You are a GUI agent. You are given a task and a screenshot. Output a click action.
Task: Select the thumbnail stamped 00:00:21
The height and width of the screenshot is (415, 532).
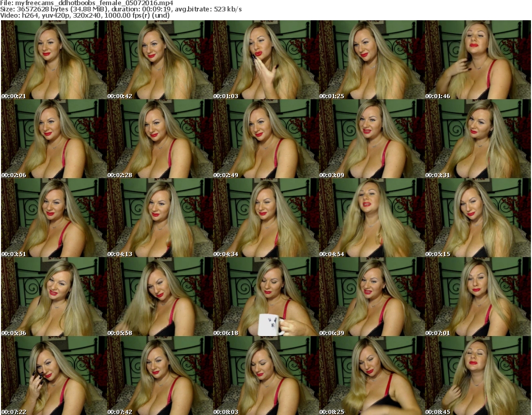[54, 60]
